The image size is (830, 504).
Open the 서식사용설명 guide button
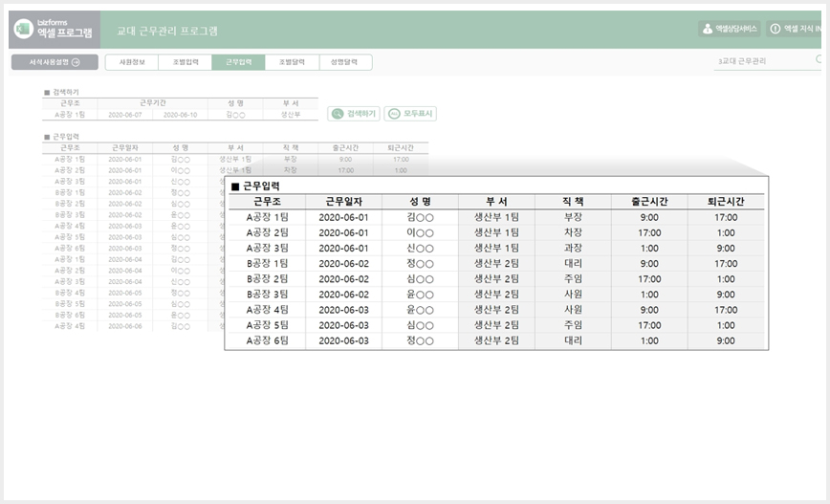pos(55,62)
